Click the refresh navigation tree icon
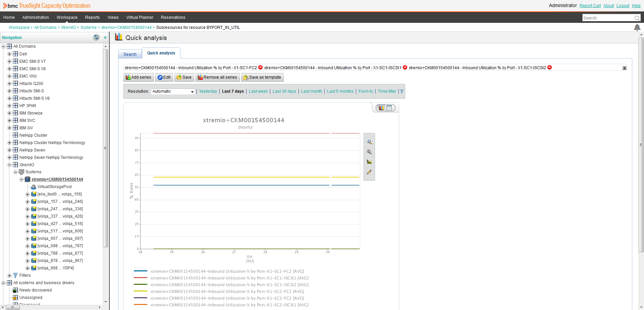This screenshot has height=310, width=644. [96, 37]
